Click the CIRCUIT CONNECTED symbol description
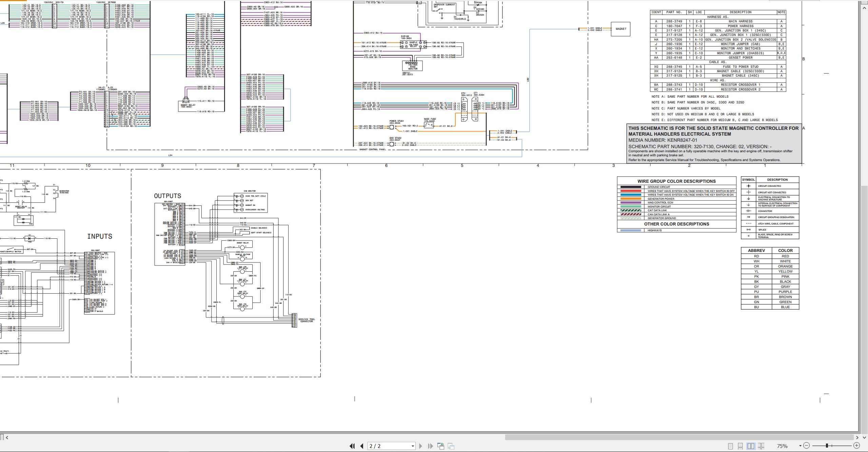Image resolution: width=868 pixels, height=452 pixels. pyautogui.click(x=769, y=186)
